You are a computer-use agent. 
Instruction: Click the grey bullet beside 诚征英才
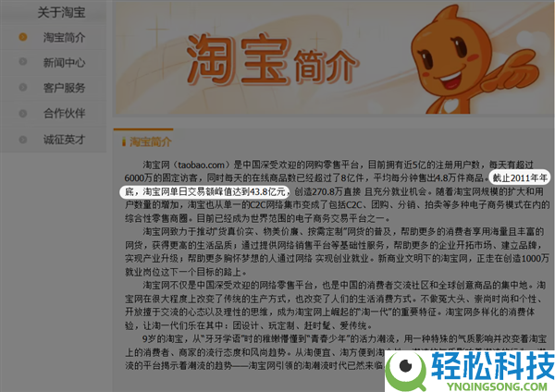coord(22,140)
